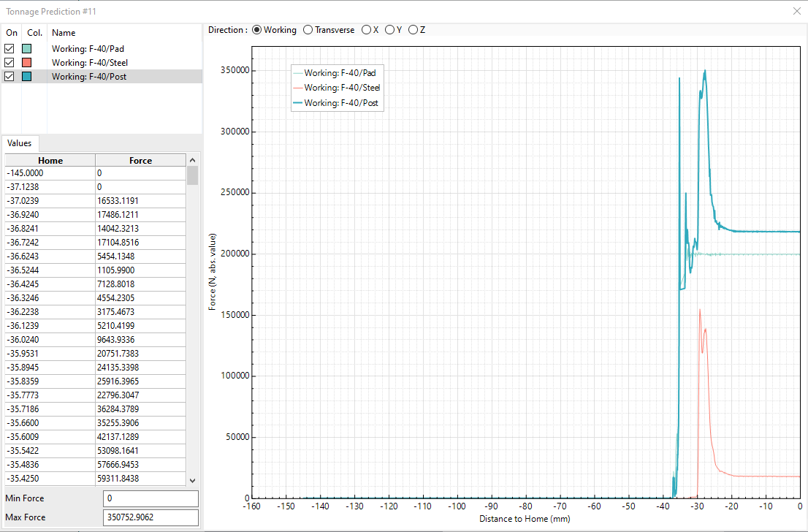
Task: Select Home cell -36.5244
Action: point(50,270)
